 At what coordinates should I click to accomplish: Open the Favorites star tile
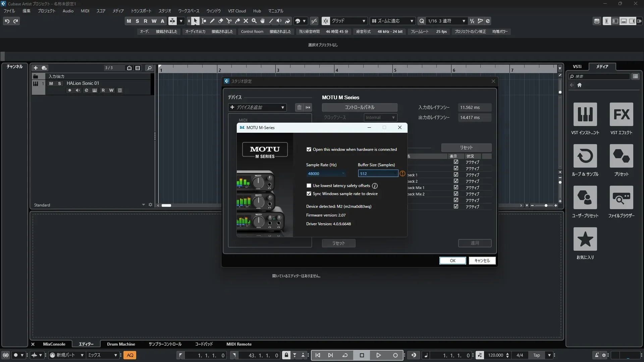click(585, 239)
